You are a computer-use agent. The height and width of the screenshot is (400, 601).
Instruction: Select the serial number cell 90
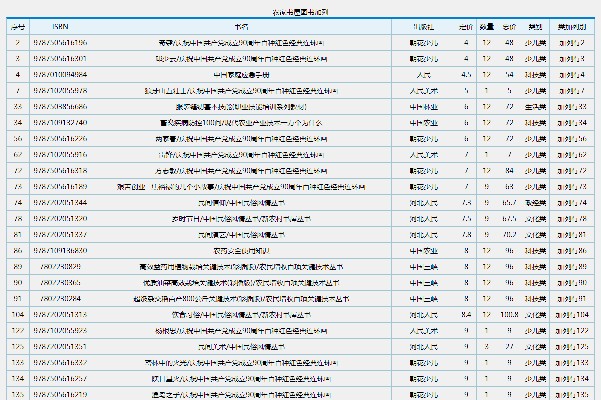[x=18, y=283]
